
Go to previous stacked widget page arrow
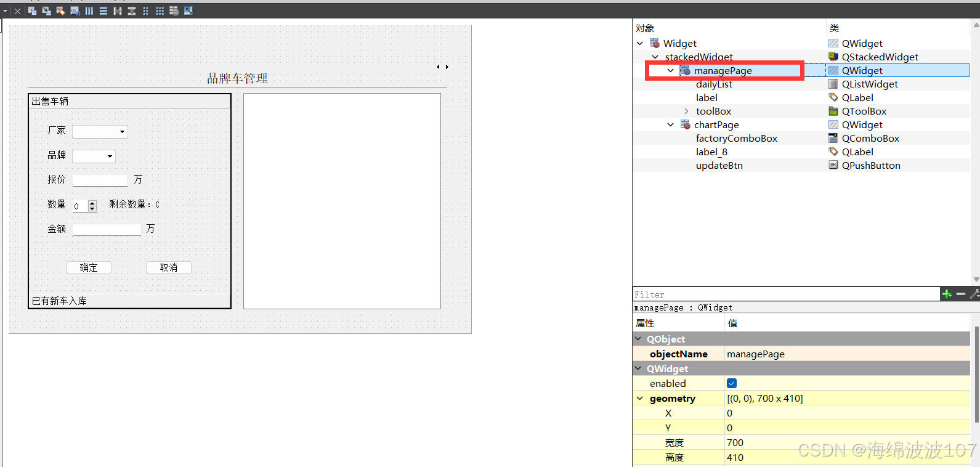point(438,67)
